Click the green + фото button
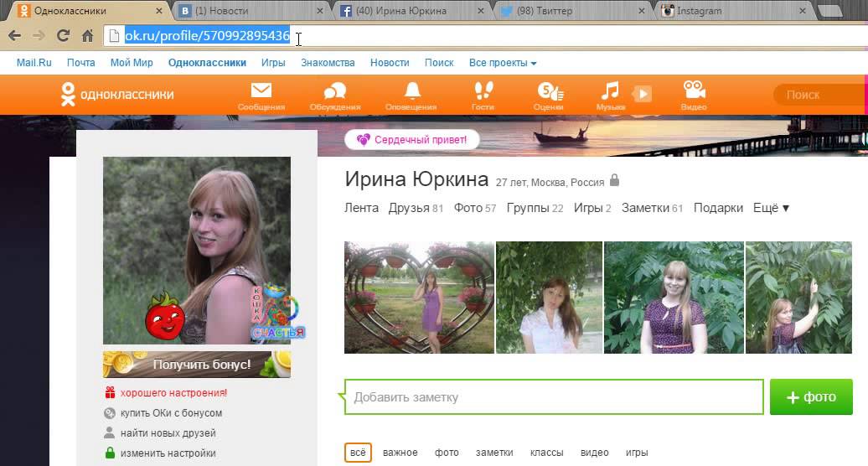Screen dimensions: 868x466 tap(811, 396)
